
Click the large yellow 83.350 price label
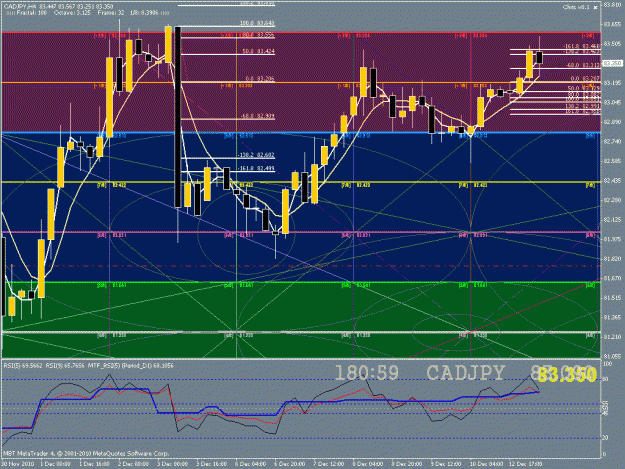point(567,375)
